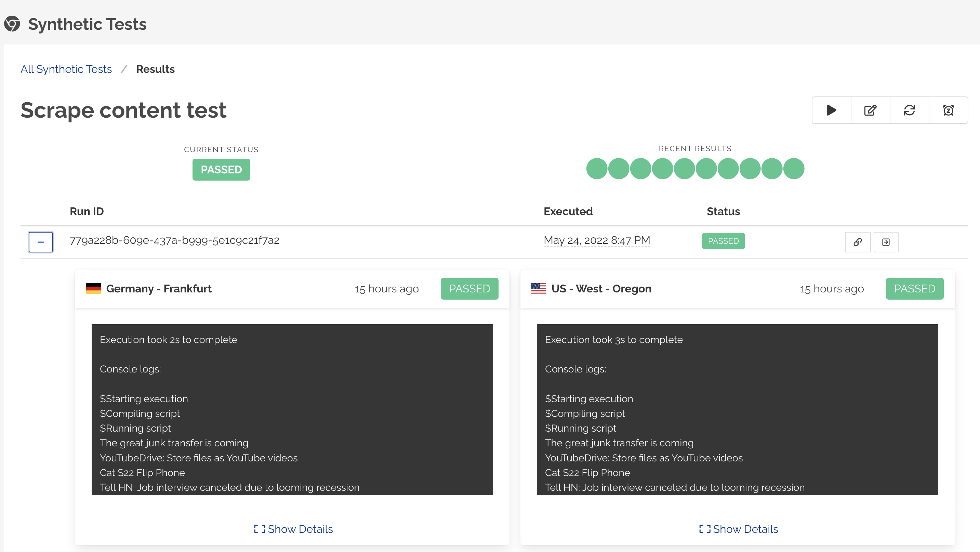
Task: Select the US flag icon
Action: (x=539, y=288)
